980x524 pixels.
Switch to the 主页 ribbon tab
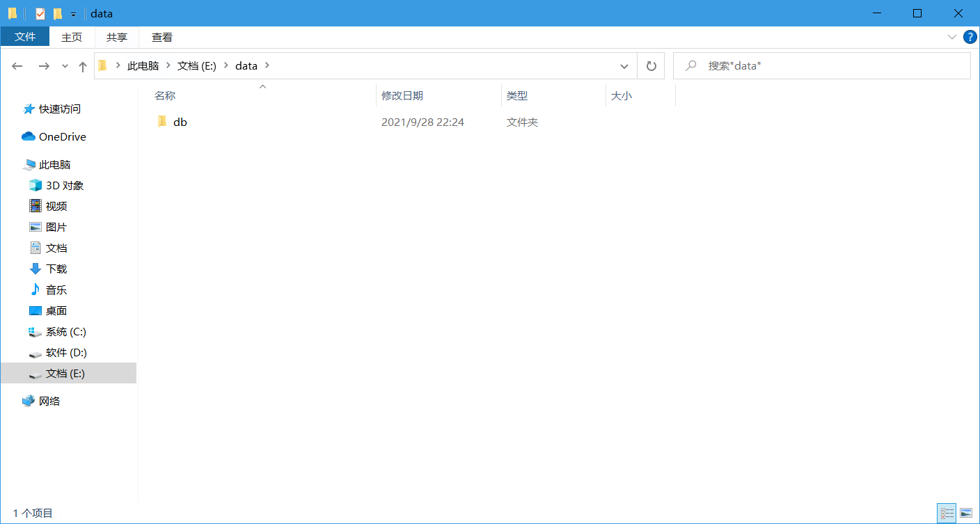(72, 37)
